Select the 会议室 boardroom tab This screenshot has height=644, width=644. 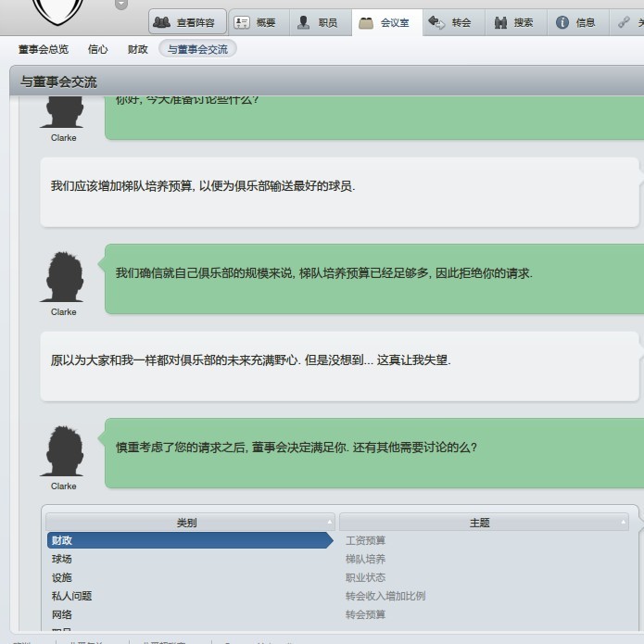point(387,22)
